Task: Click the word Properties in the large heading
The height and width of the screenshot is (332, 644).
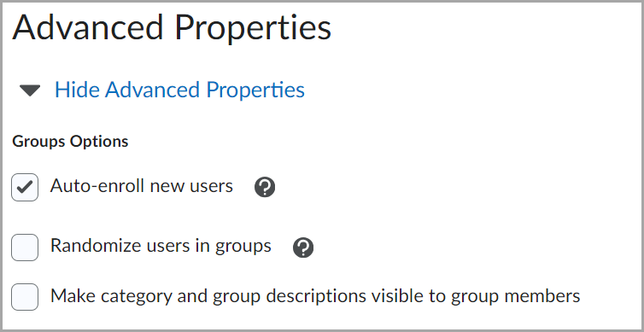Action: [253, 28]
